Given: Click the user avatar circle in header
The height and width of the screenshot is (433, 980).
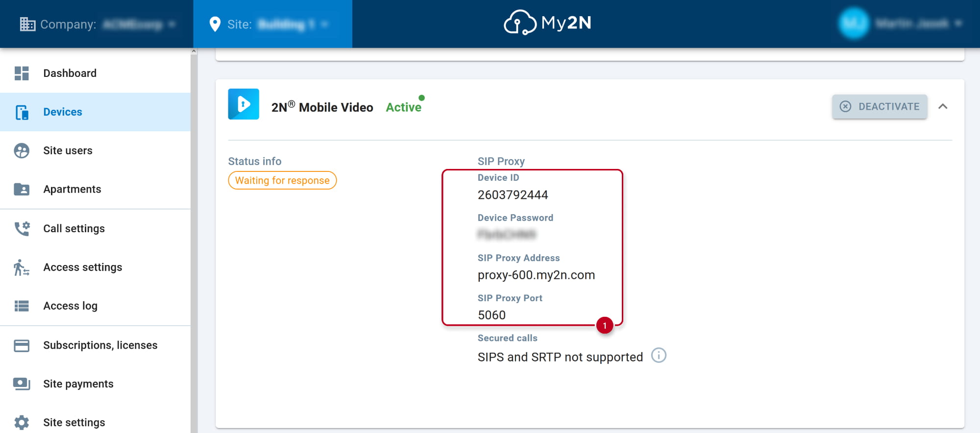Looking at the screenshot, I should pos(854,24).
